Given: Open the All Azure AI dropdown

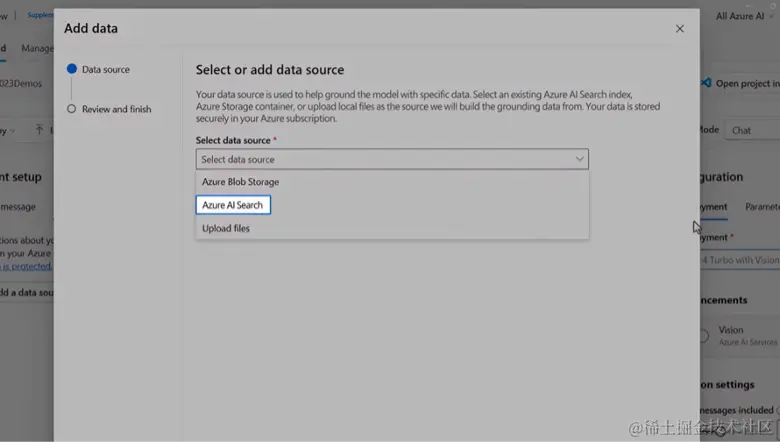Looking at the screenshot, I should (x=744, y=16).
